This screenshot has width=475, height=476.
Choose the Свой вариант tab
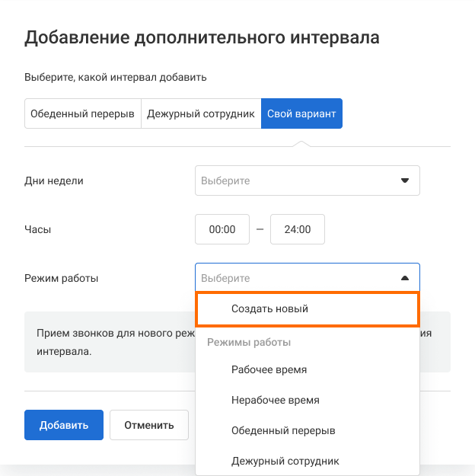(x=301, y=113)
